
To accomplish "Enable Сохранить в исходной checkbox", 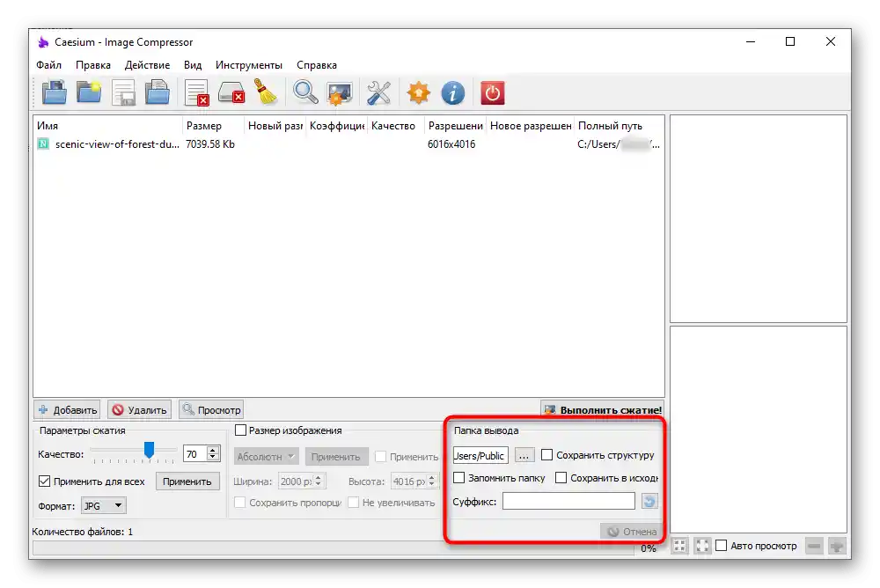I will [x=561, y=478].
